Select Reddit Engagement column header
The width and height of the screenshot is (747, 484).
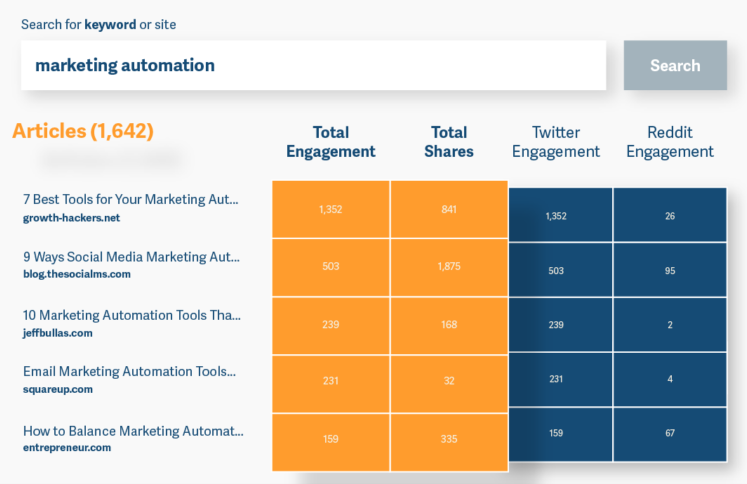(670, 142)
